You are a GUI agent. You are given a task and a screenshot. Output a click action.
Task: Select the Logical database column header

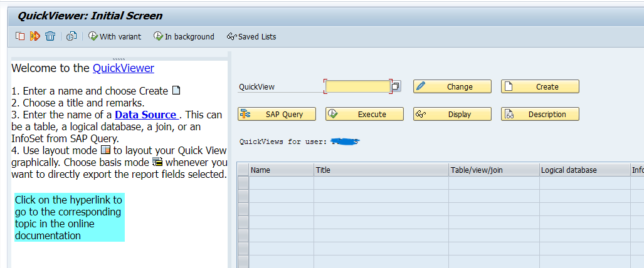tap(585, 170)
